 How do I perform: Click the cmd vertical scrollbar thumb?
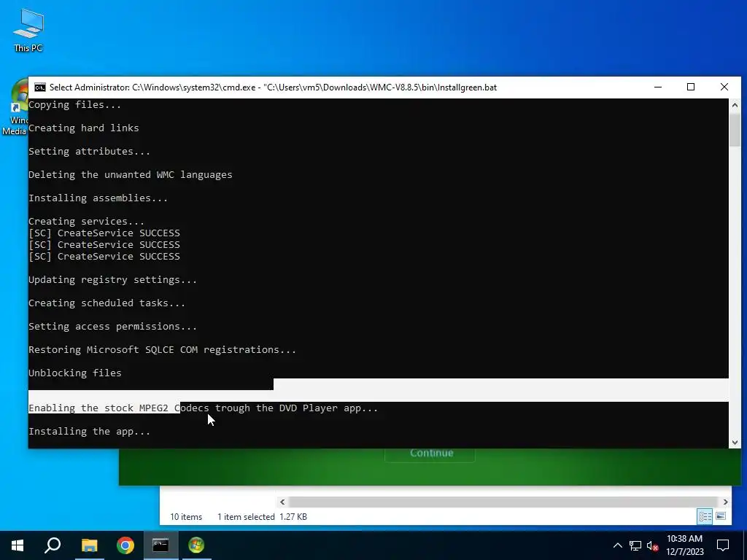(x=735, y=130)
